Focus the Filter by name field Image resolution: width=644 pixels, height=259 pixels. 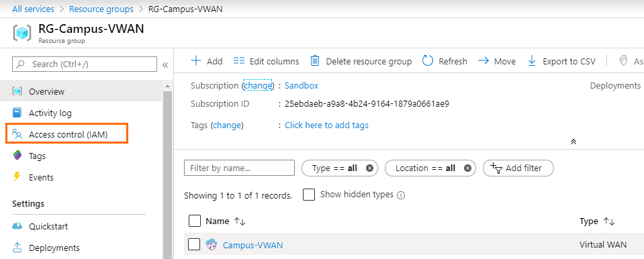[x=240, y=168]
